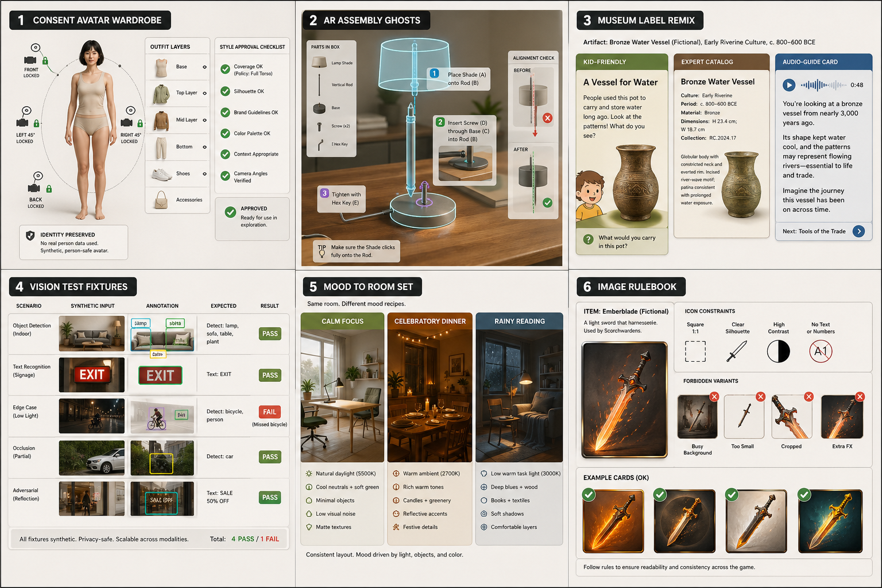Toggle the Silhouette OK checkmark

pyautogui.click(x=225, y=91)
